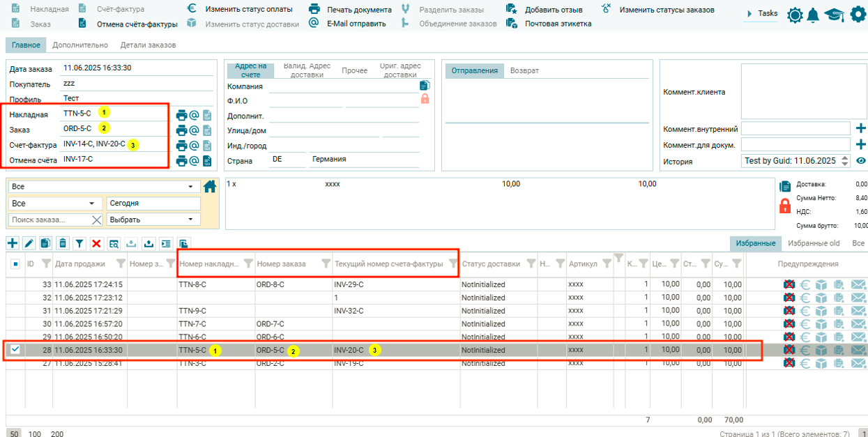Click the home icon beside the filter dropdowns

[x=210, y=187]
